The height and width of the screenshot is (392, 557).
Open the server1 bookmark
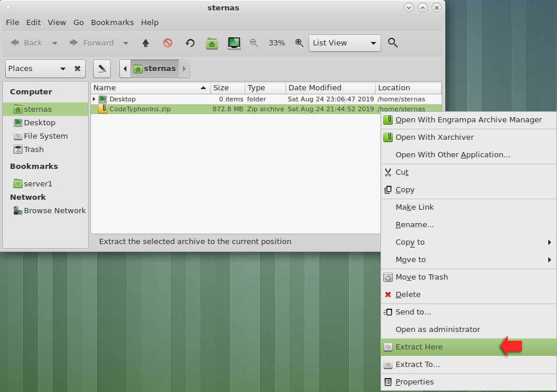tap(45, 183)
